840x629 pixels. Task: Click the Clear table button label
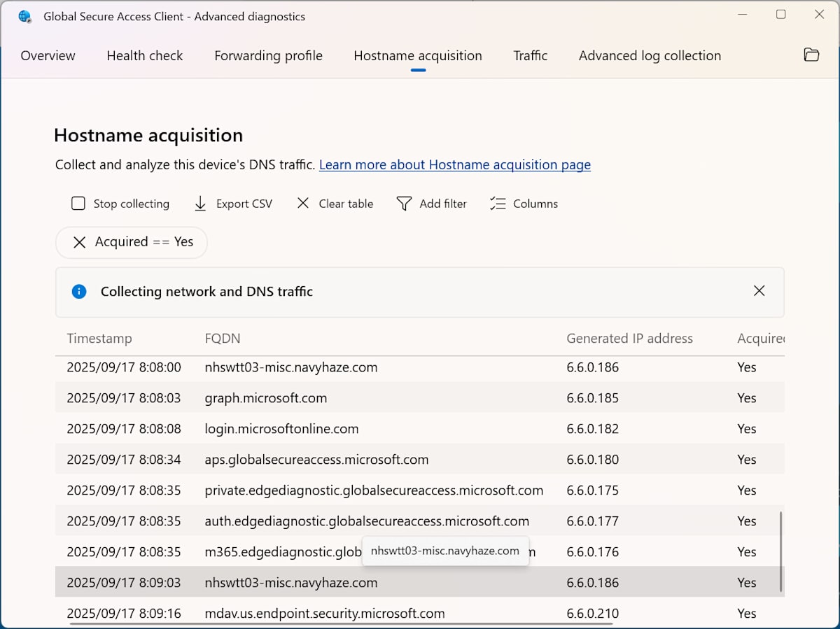point(346,204)
